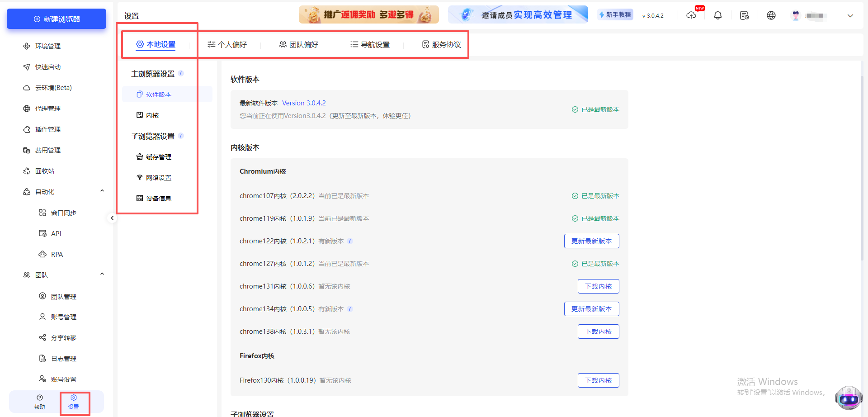Viewport: 868px width, 417px height.
Task: Expand the account dropdown next to the avatar
Action: tap(850, 16)
